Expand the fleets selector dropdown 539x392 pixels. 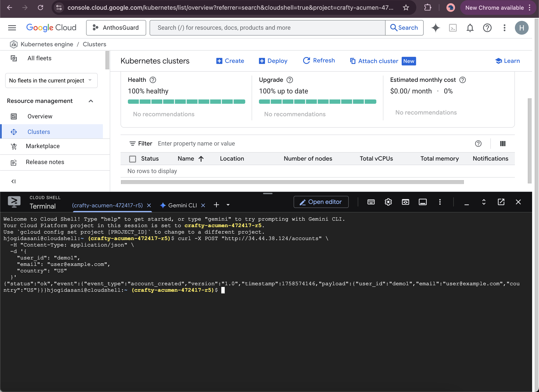pyautogui.click(x=51, y=81)
